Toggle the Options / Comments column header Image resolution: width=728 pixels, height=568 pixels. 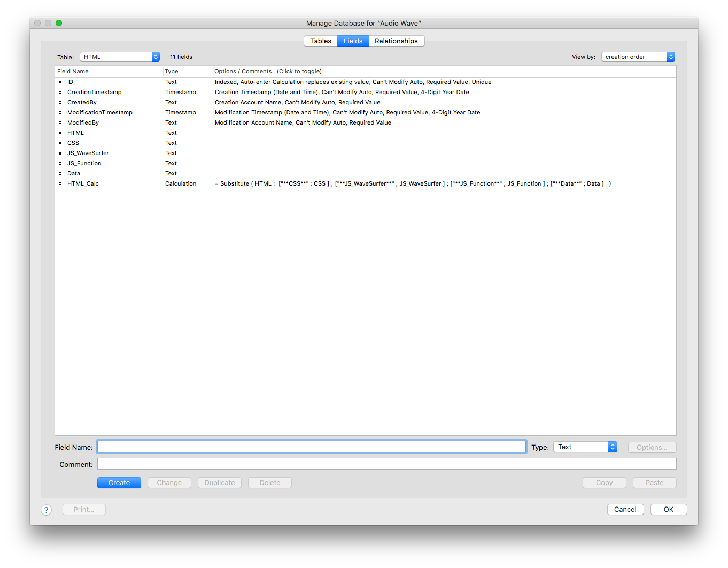(x=444, y=71)
